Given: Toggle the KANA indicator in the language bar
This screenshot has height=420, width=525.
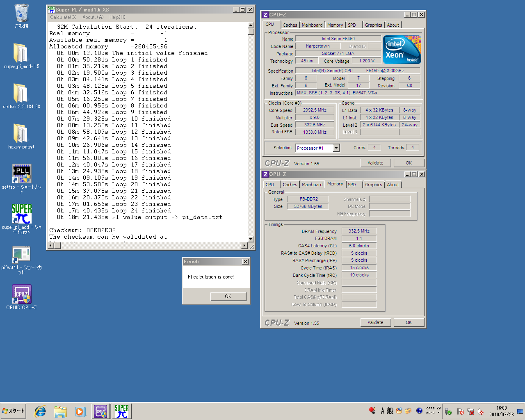Looking at the screenshot, I should (x=430, y=413).
